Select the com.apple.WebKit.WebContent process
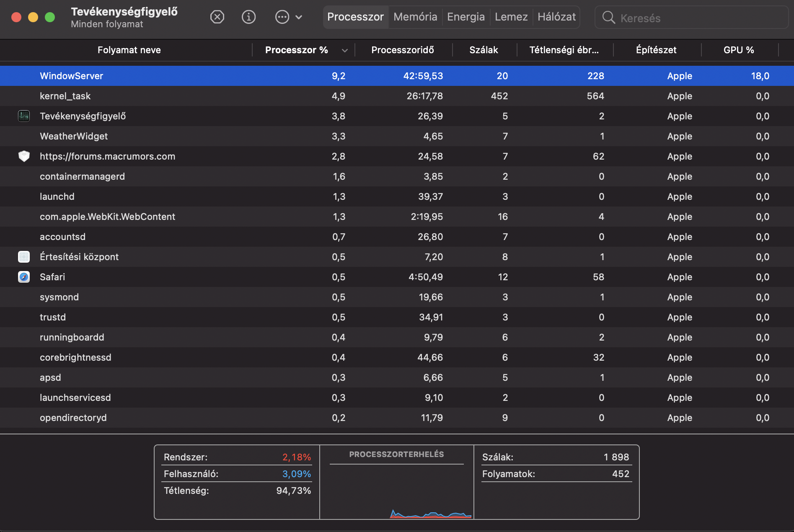Screen dimensions: 794x532 coord(107,217)
